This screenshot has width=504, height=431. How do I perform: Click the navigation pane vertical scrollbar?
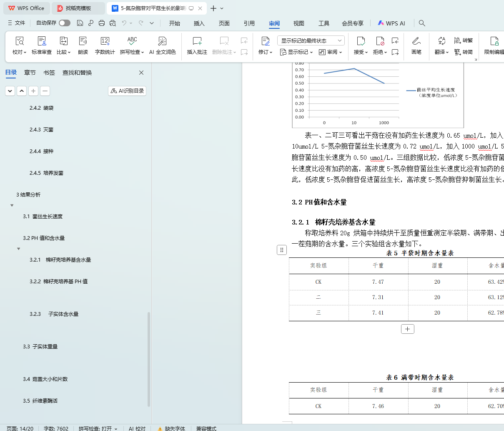(149, 359)
